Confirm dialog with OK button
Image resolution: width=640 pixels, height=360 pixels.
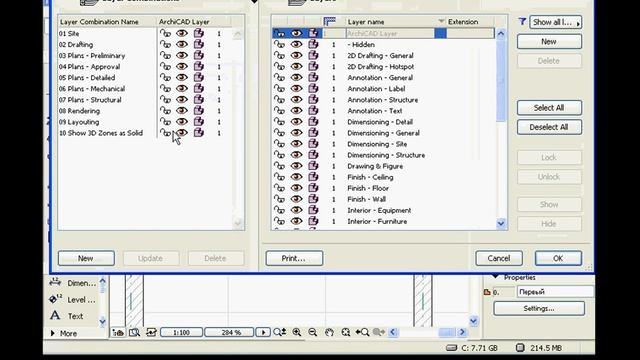(558, 258)
